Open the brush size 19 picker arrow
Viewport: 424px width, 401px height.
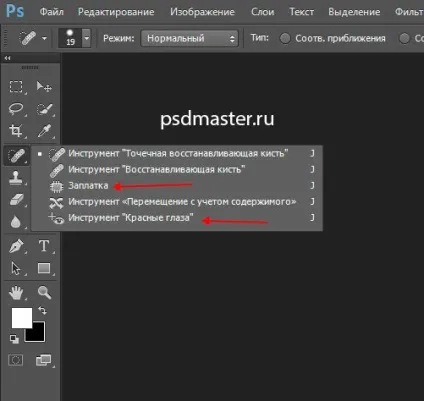coord(87,38)
